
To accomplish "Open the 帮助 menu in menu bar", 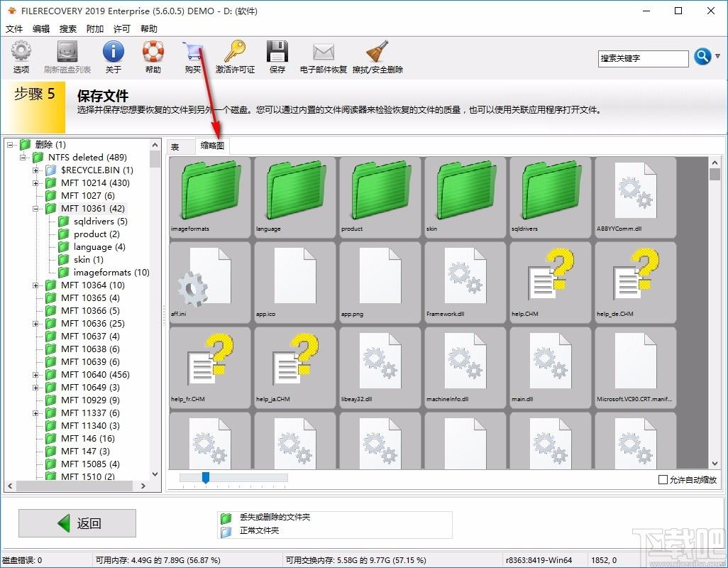I will pos(148,29).
